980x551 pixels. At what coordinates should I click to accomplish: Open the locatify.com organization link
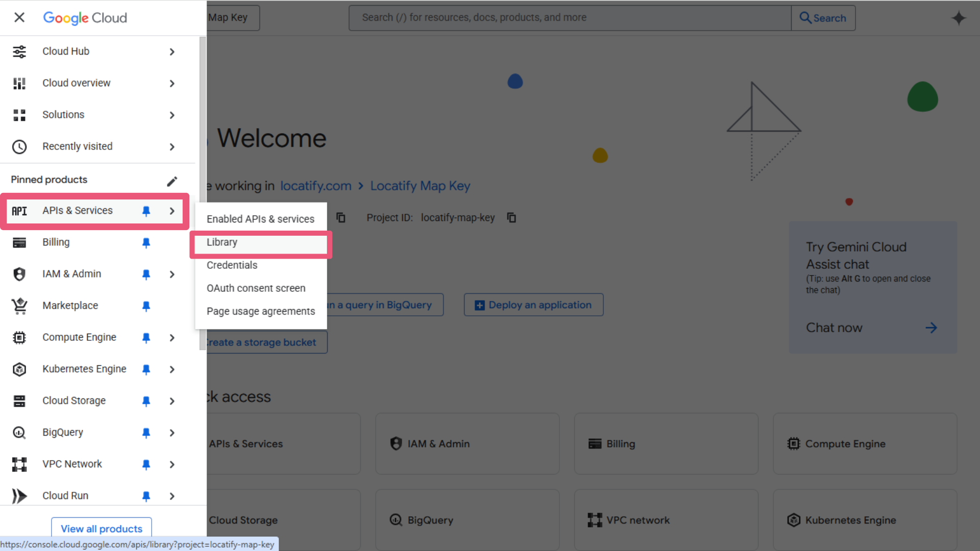[x=316, y=186]
